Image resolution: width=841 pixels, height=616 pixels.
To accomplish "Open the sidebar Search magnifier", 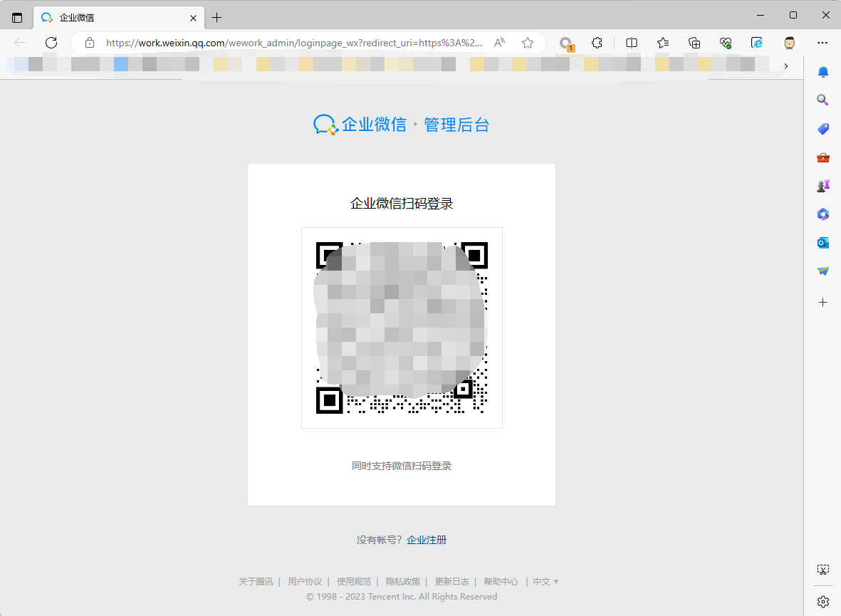I will [x=822, y=100].
